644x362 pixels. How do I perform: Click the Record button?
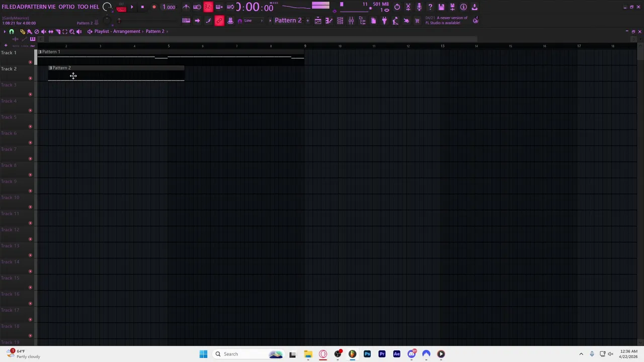point(154,7)
